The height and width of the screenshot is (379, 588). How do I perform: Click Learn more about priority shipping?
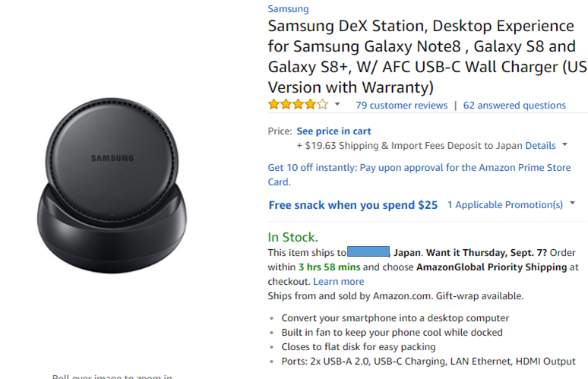pos(339,282)
